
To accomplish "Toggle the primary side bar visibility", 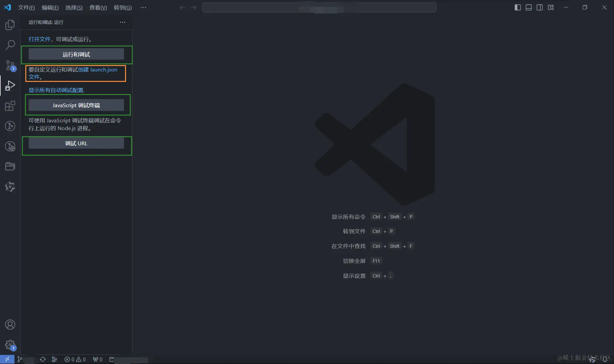I will click(x=518, y=7).
